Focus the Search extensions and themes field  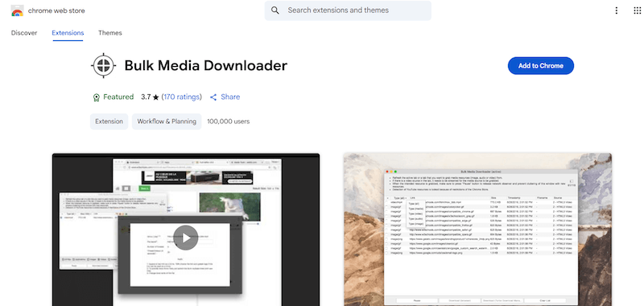[348, 10]
